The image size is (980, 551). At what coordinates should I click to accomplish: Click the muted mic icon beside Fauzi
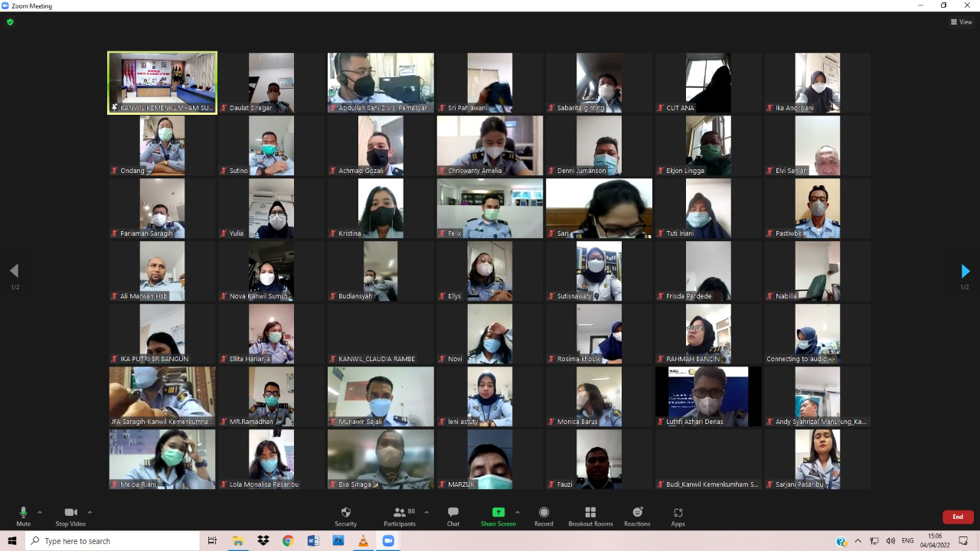tap(551, 484)
